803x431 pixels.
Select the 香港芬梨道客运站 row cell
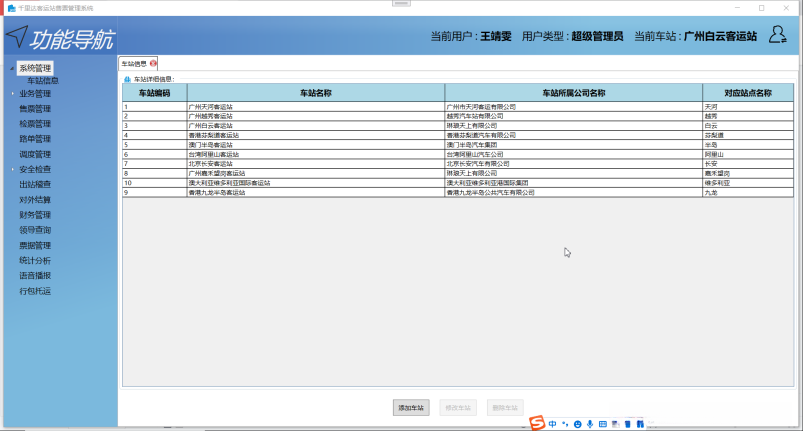[316, 135]
